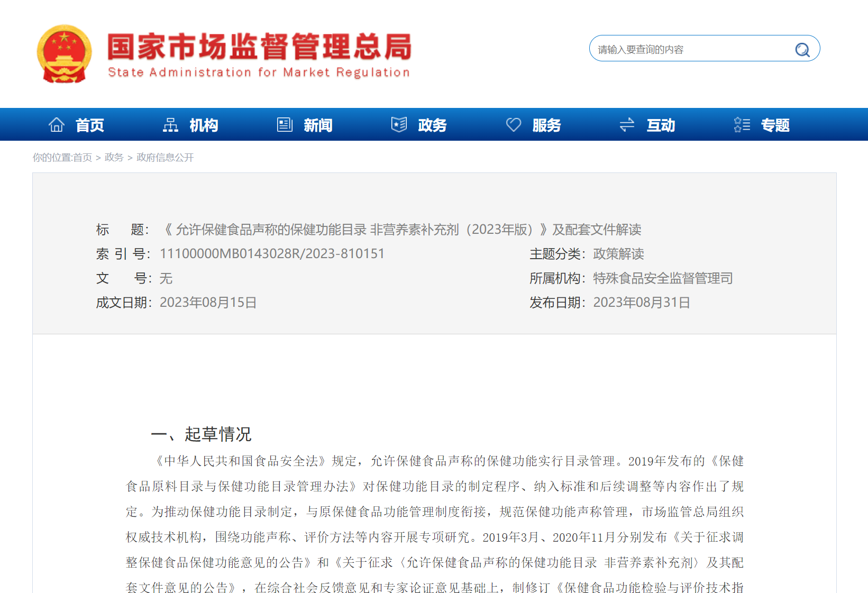Screen dimensions: 868x593
Task: Click the 专题 list topic icon
Action: tap(742, 124)
